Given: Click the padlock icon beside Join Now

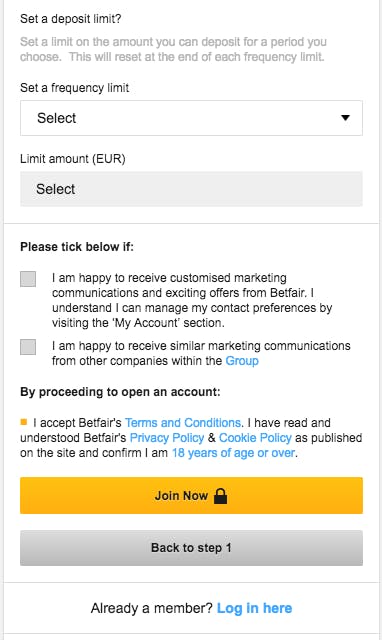Looking at the screenshot, I should coord(220,496).
